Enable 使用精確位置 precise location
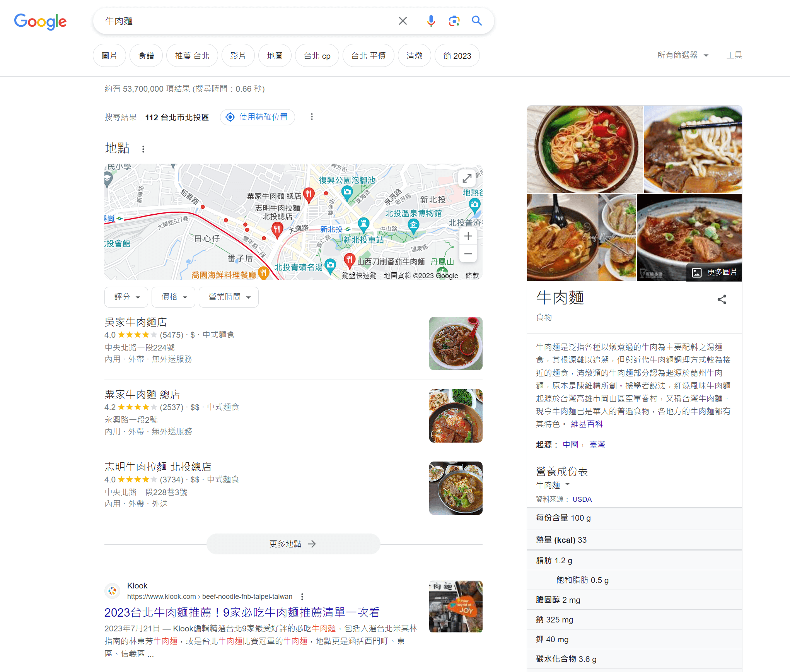This screenshot has width=790, height=672. [258, 117]
